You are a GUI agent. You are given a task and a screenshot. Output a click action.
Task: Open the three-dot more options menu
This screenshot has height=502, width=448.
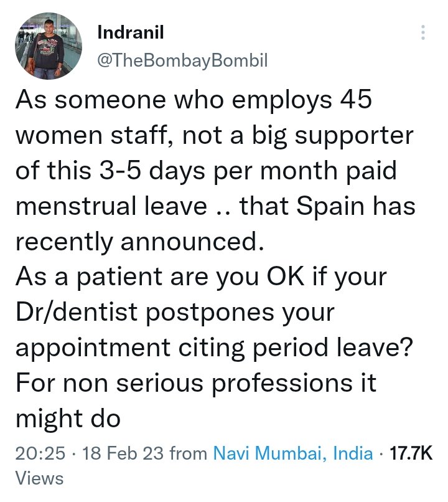coord(422,32)
